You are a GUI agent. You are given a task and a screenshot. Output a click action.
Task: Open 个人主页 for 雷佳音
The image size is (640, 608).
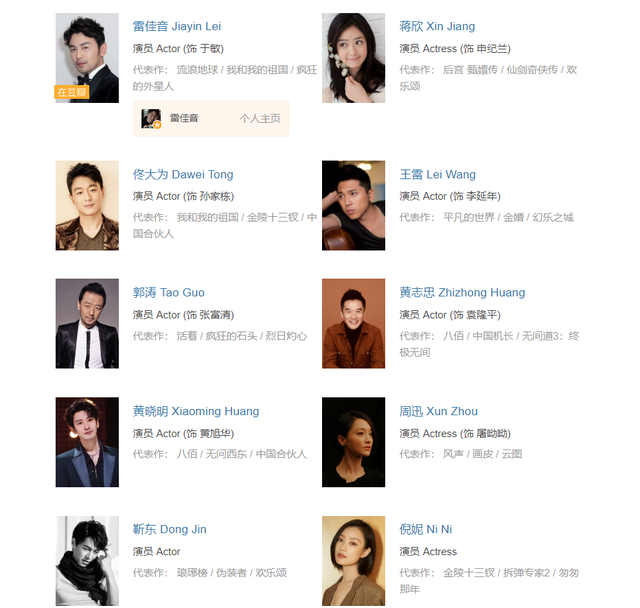click(260, 118)
